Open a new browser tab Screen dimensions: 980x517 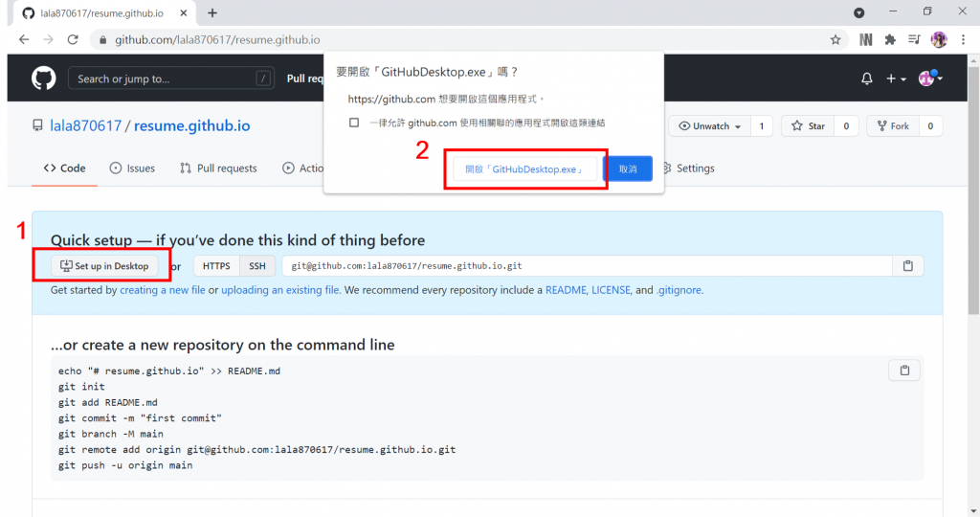point(212,13)
